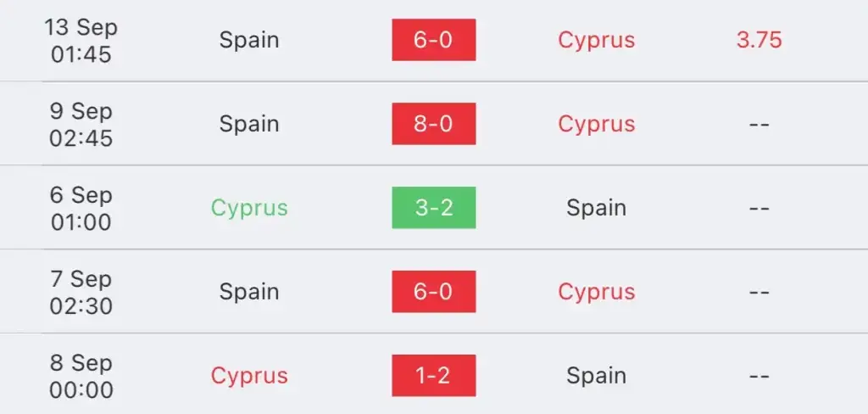Open Cyprus team in 9 Sep match

click(x=596, y=125)
